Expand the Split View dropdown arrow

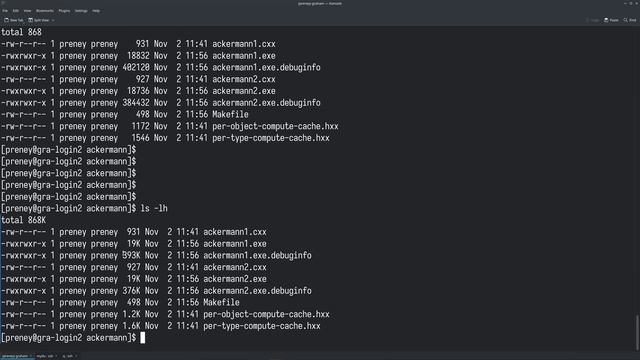pyautogui.click(x=53, y=20)
